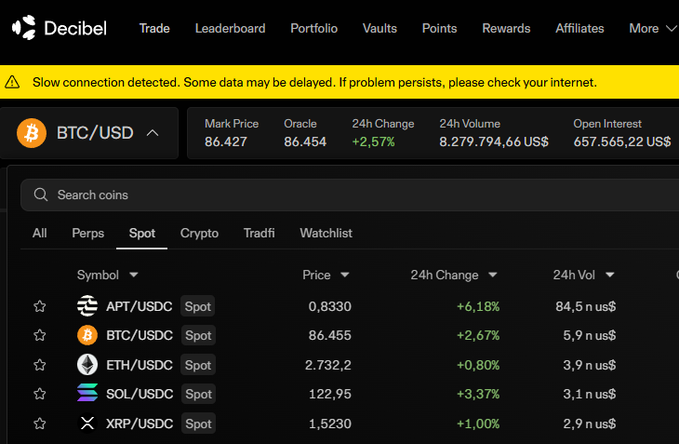This screenshot has height=444, width=679.
Task: Sort by 24h Vol column arrow
Action: pos(610,275)
